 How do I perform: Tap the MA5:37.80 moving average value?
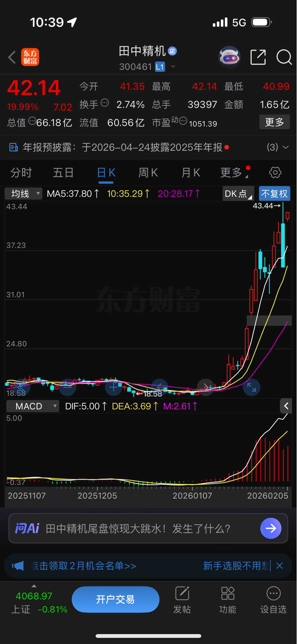(73, 193)
